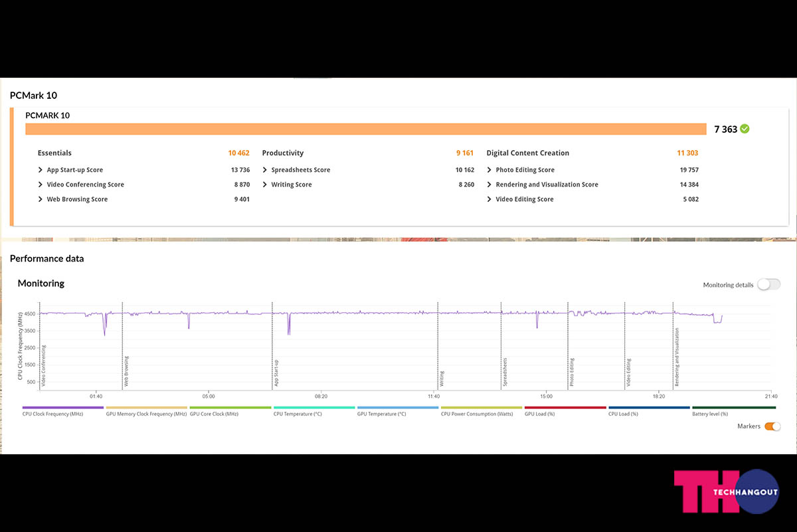
Task: Click the Spreadsheets marker on the chart
Action: click(505, 373)
